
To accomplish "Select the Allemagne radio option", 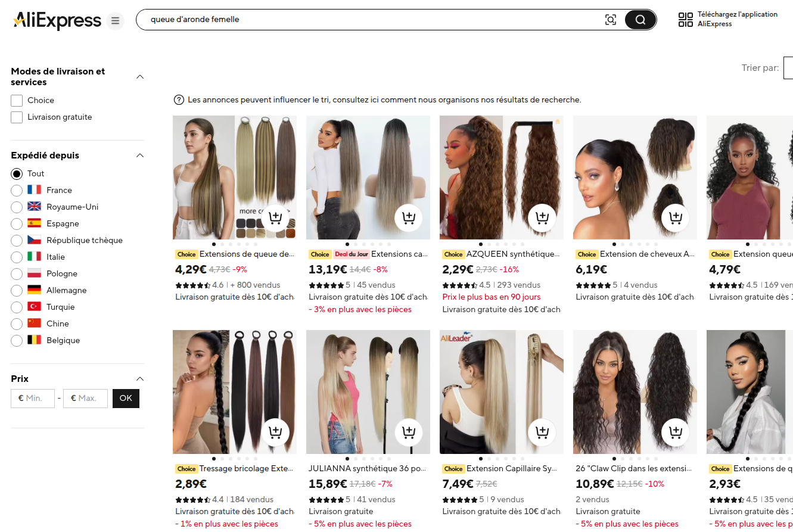I will 17,290.
